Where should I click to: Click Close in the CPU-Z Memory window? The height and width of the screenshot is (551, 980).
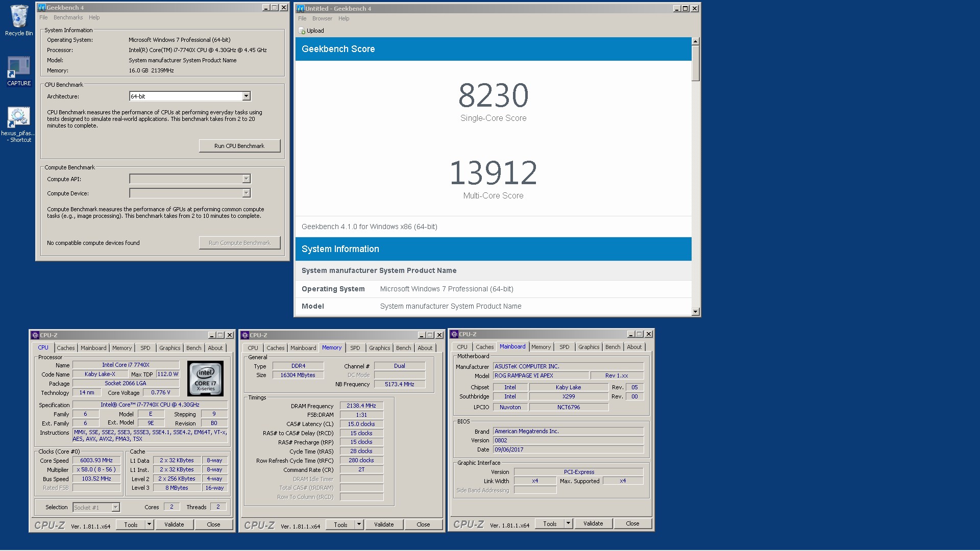coord(423,524)
